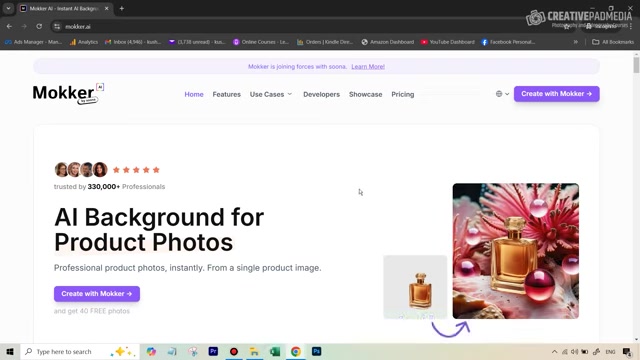640x360 pixels.
Task: Click the hero Create with Mokker button
Action: [x=97, y=294]
